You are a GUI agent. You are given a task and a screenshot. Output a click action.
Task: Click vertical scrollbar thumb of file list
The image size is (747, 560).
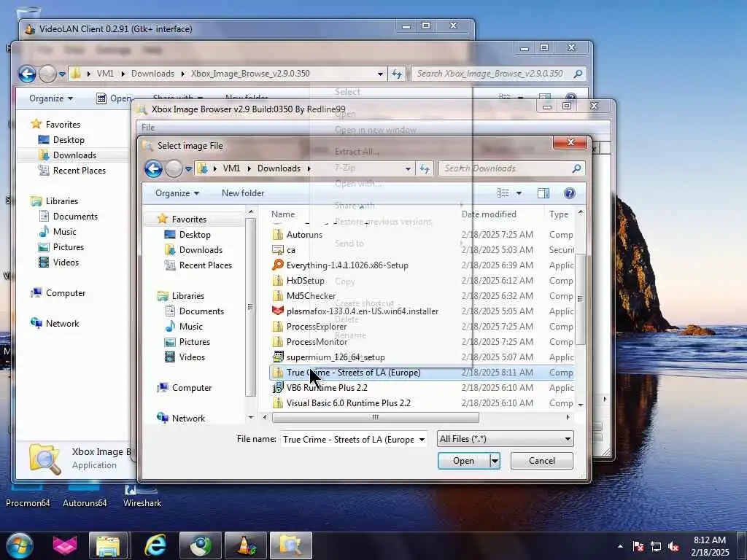(x=580, y=298)
